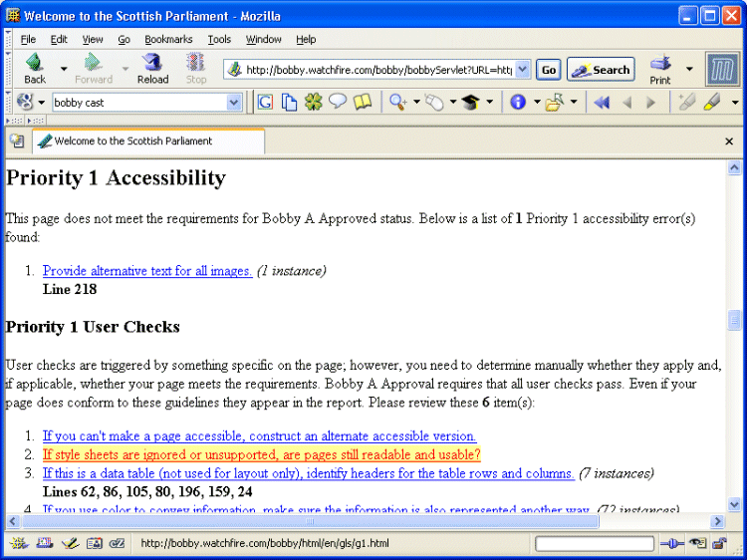Image resolution: width=747 pixels, height=560 pixels.
Task: Open the folder icon dropdown arrow
Action: [x=574, y=102]
